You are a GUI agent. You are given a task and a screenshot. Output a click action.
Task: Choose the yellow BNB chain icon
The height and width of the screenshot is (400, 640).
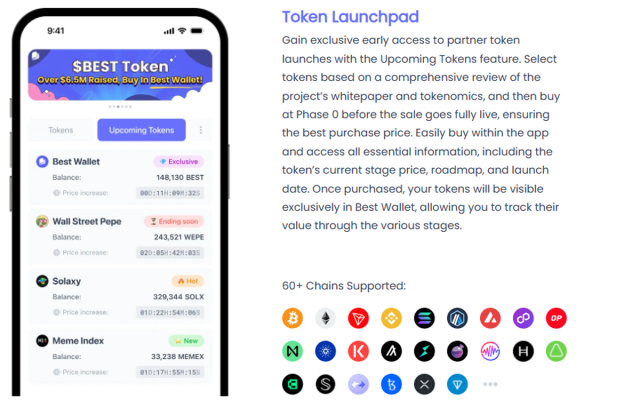pyautogui.click(x=391, y=318)
